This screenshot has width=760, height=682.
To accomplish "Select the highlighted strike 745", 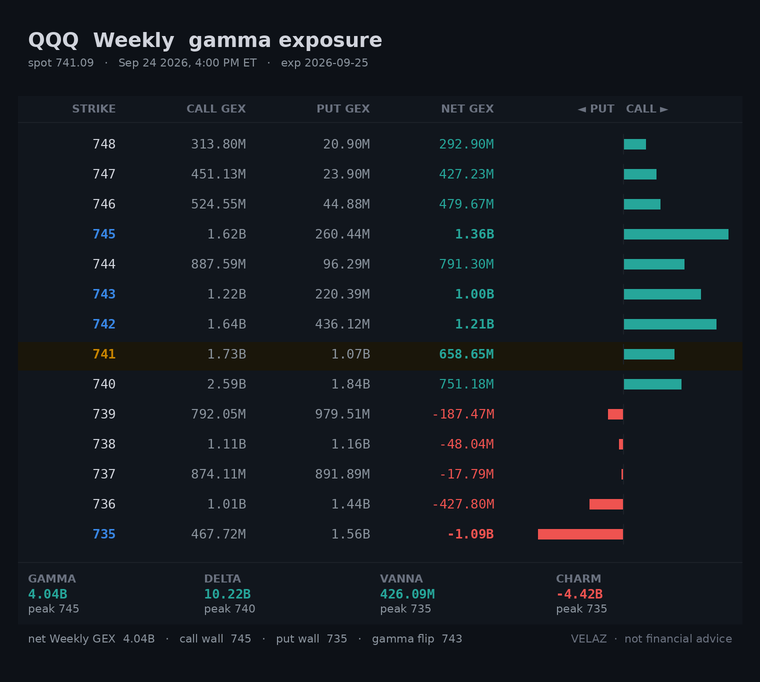I will (104, 234).
